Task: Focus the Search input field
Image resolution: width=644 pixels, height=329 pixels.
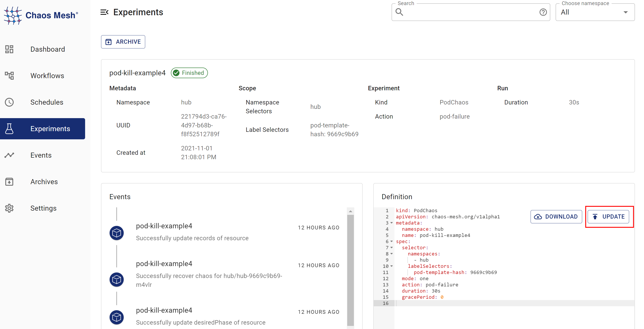Action: click(x=471, y=12)
